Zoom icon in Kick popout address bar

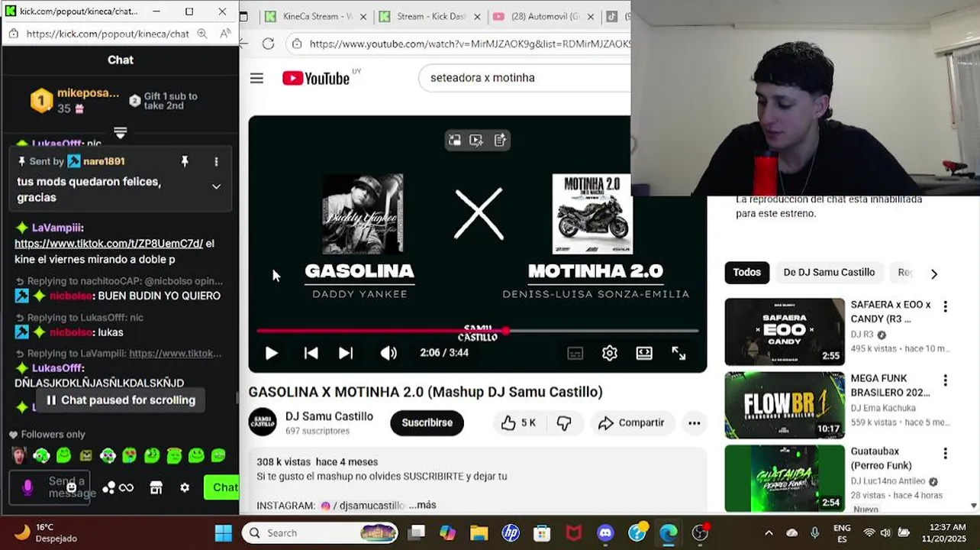pyautogui.click(x=201, y=34)
